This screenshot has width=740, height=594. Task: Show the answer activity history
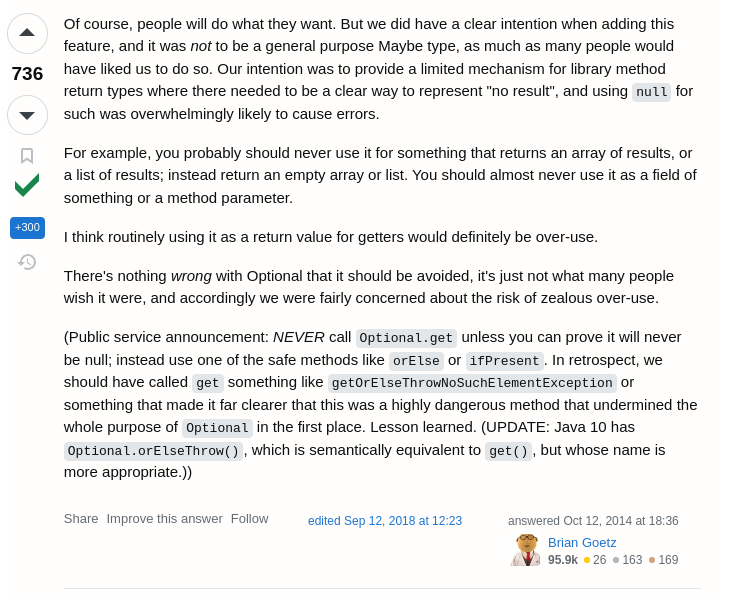coord(27,262)
